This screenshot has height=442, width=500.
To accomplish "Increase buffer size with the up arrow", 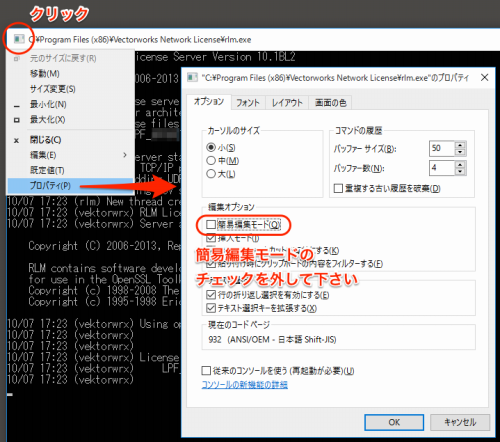I will click(x=460, y=145).
